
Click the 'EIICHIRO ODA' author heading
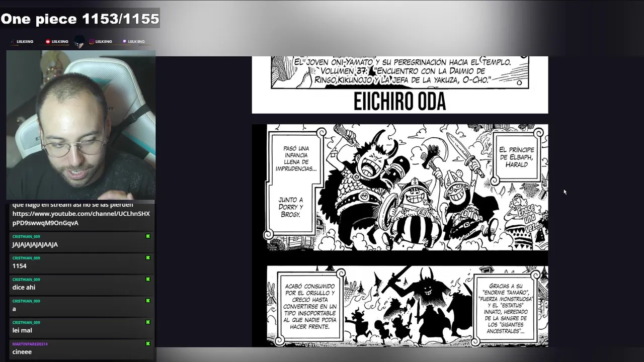(x=399, y=102)
